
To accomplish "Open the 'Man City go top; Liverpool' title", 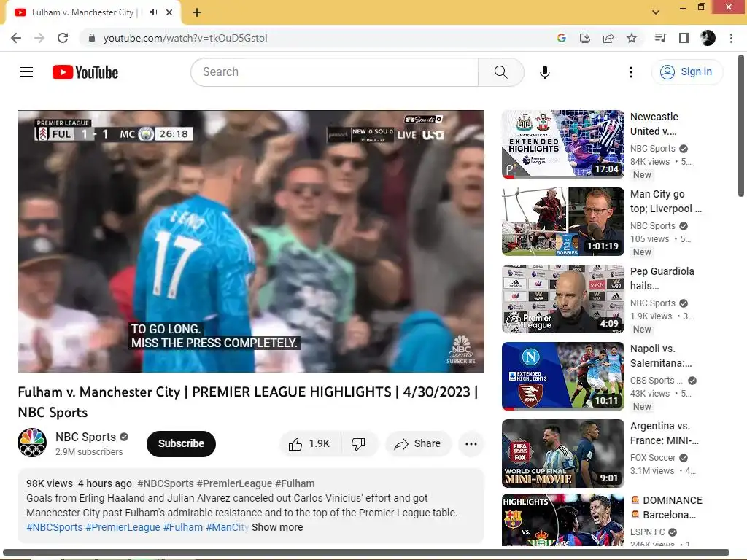I will (x=666, y=201).
